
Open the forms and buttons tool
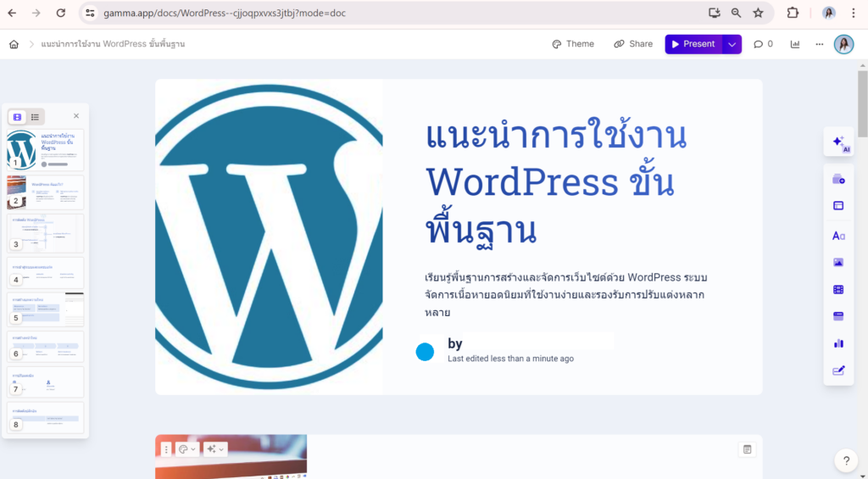838,370
